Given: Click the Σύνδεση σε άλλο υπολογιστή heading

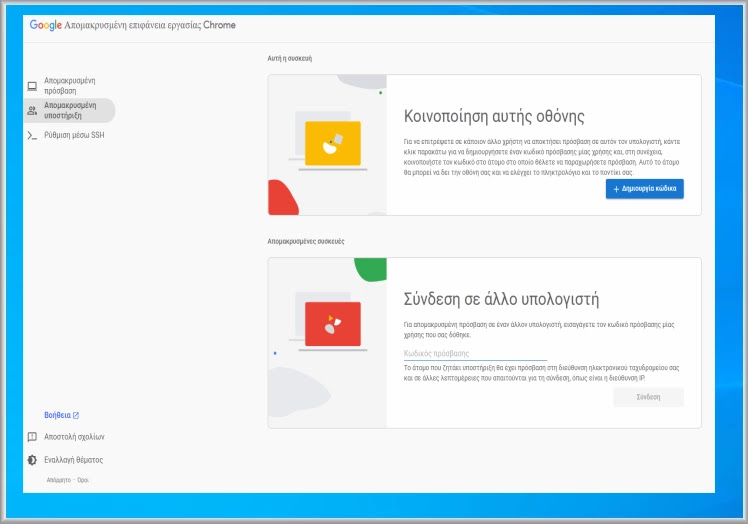Looking at the screenshot, I should click(501, 299).
